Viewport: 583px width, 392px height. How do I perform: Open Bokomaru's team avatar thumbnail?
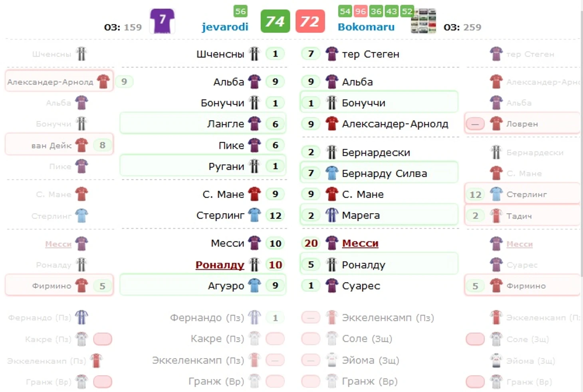424,21
